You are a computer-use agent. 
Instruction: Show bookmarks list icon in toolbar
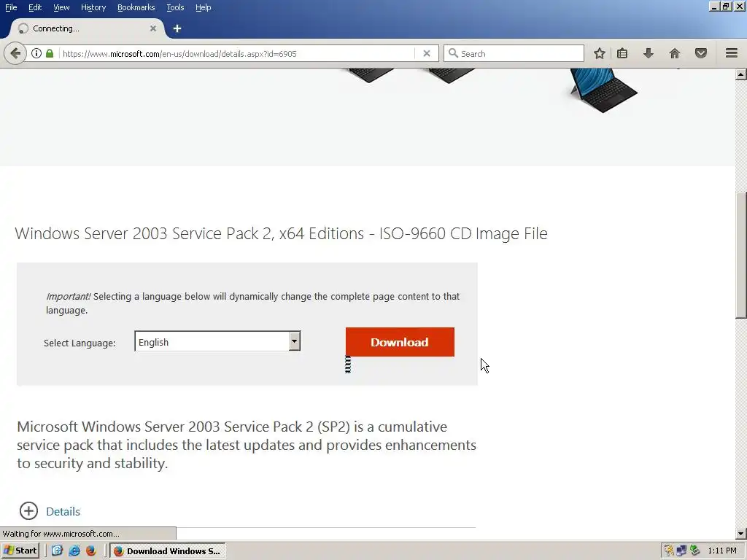[x=622, y=53]
